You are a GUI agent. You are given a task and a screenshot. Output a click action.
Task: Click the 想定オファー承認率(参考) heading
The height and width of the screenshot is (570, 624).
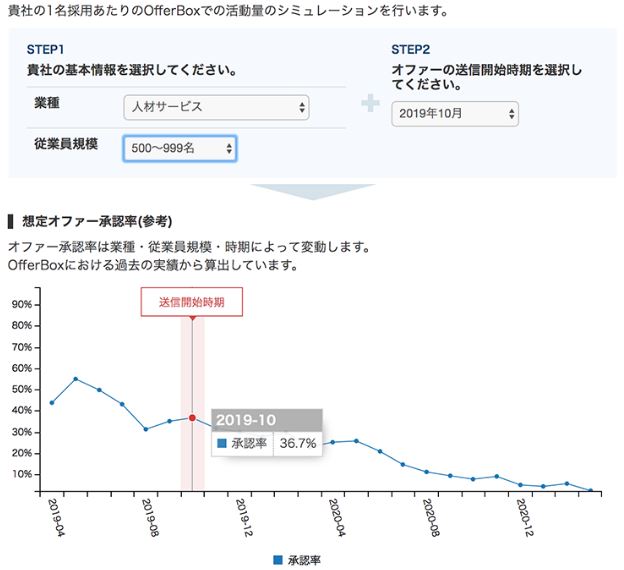tap(97, 221)
